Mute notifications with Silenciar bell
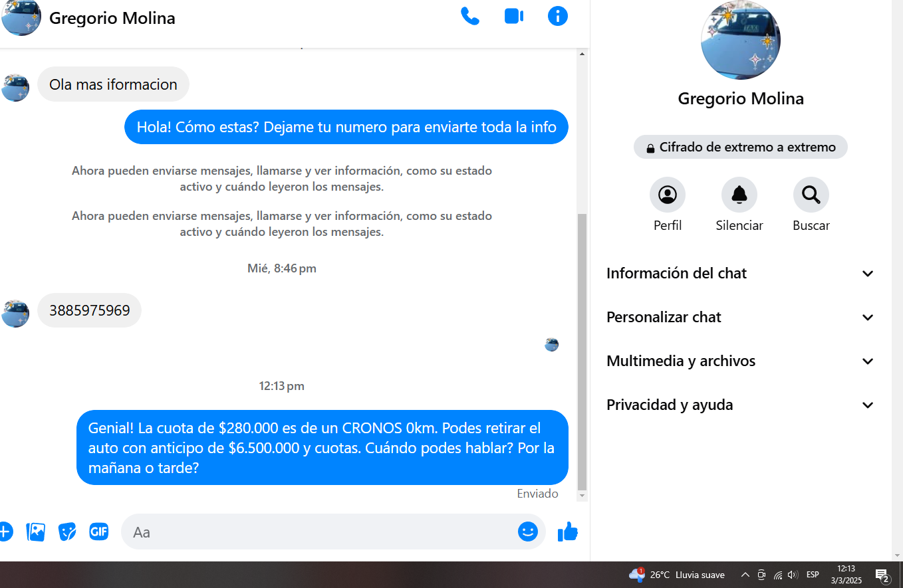Screen dimensions: 903x588 [x=739, y=195]
